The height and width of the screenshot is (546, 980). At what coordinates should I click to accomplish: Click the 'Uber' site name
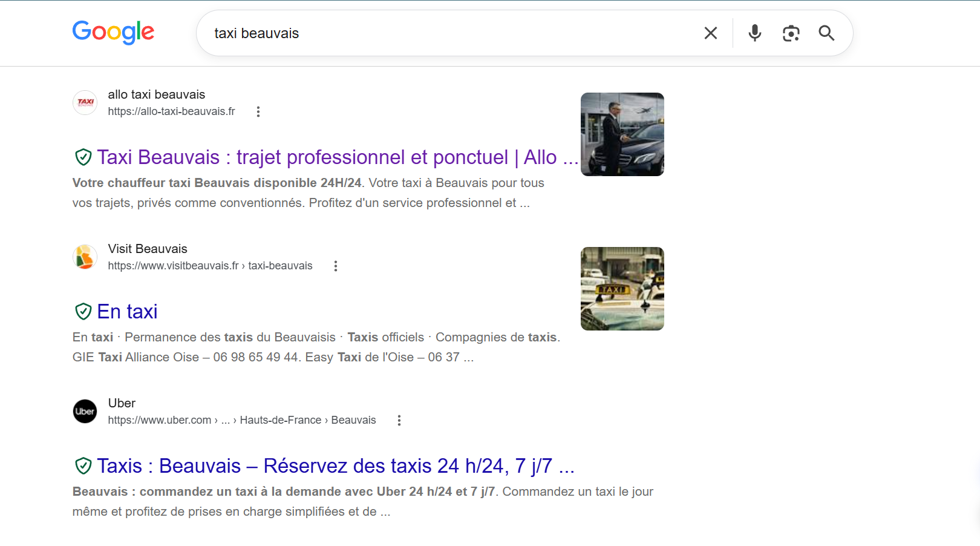tap(122, 403)
